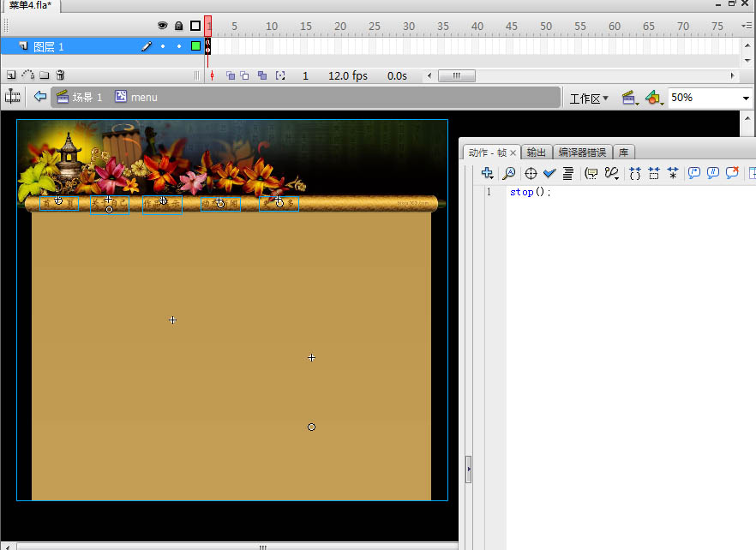Click the Add Motion Guide icon

point(28,75)
